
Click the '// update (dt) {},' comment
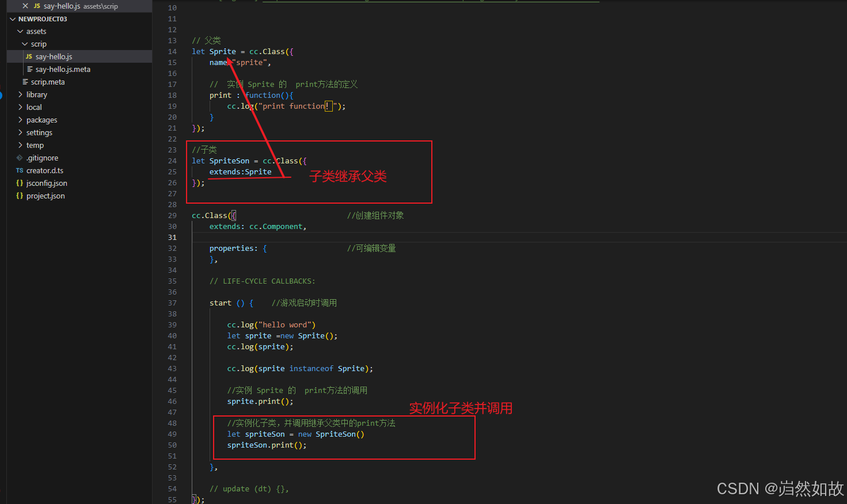point(249,489)
